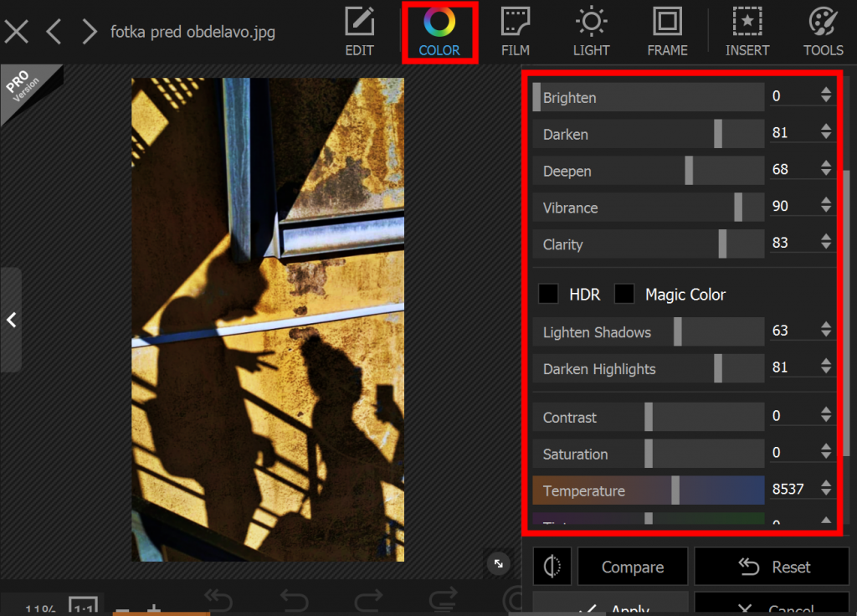
Task: Switch to the FILM tab
Action: click(x=516, y=32)
